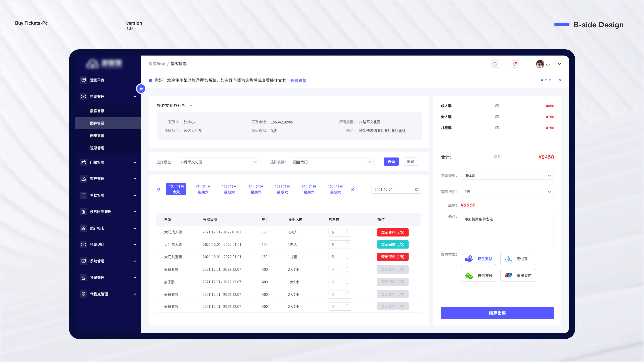Click the 检票统计 sidebar icon

(83, 245)
